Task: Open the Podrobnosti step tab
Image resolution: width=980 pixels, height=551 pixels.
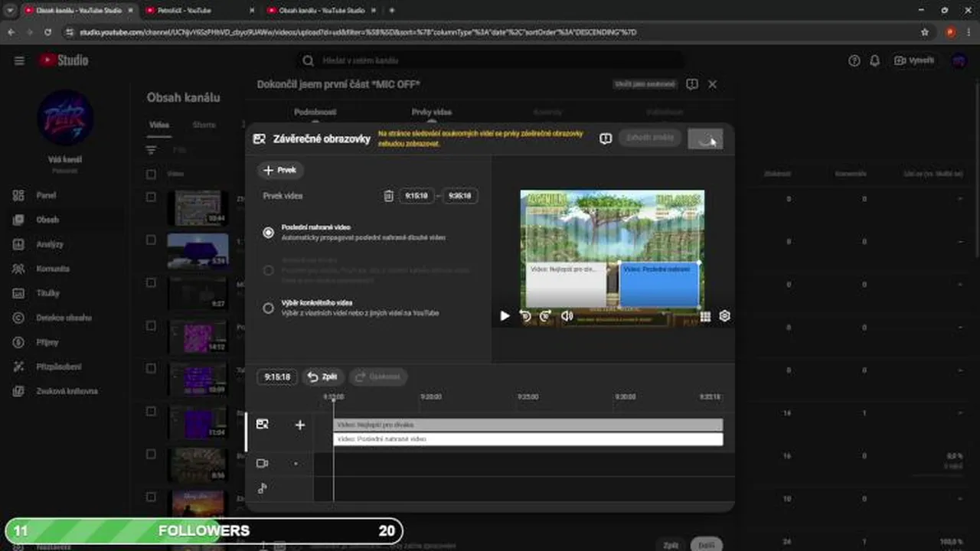Action: [x=315, y=112]
